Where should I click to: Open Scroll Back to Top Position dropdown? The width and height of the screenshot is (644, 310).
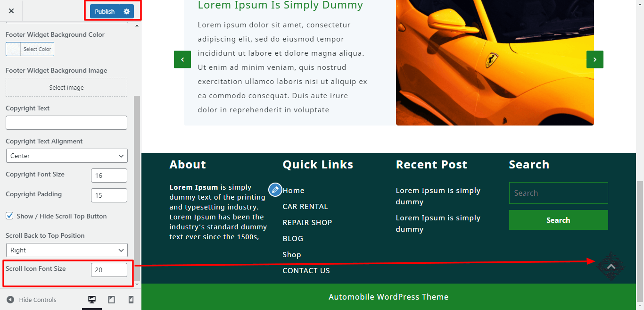click(66, 250)
